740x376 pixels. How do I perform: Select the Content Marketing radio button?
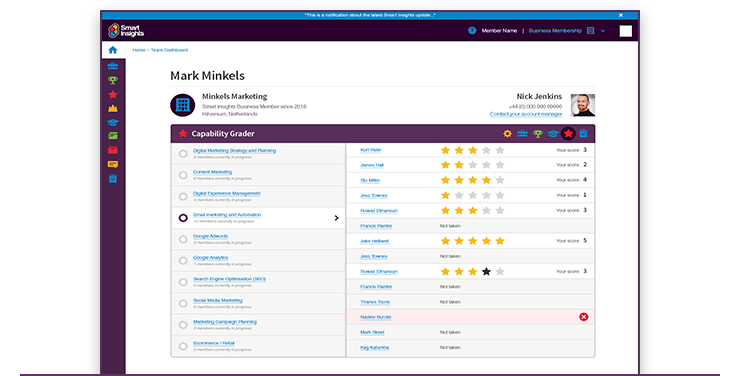183,175
